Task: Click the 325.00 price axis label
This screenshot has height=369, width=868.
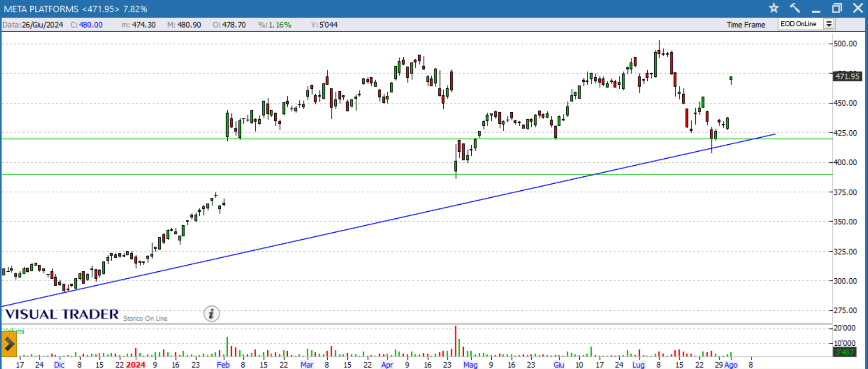Action: (x=845, y=251)
